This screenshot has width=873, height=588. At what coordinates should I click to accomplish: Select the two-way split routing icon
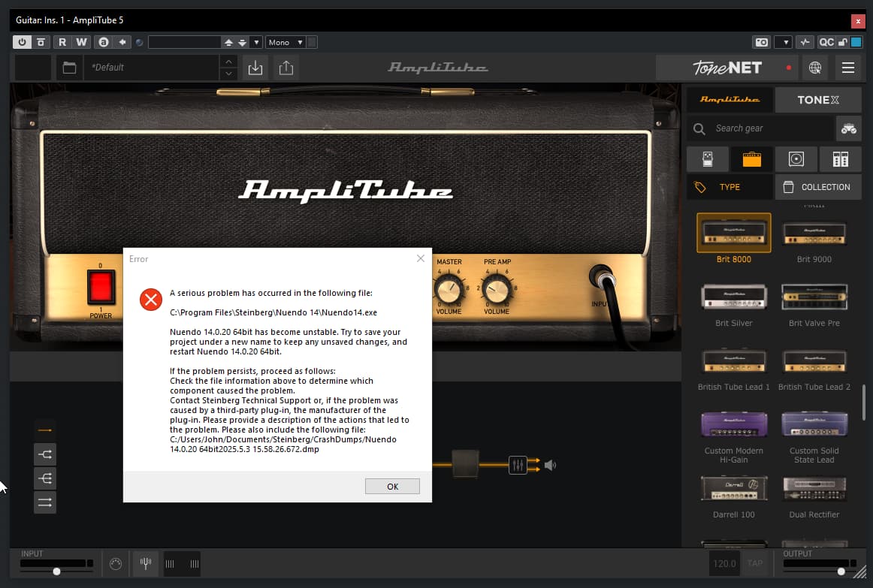(x=45, y=454)
